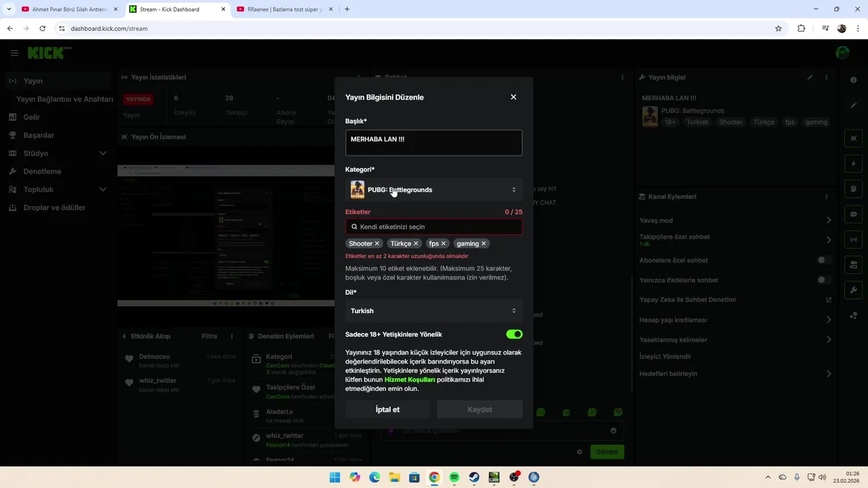Open the Başarılar sidebar item

[57, 136]
